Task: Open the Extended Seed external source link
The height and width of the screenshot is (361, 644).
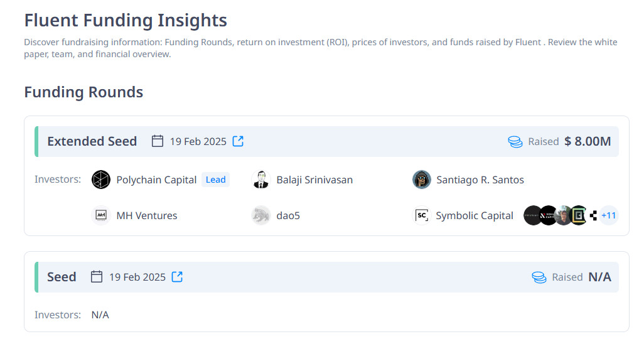Action: click(x=238, y=141)
